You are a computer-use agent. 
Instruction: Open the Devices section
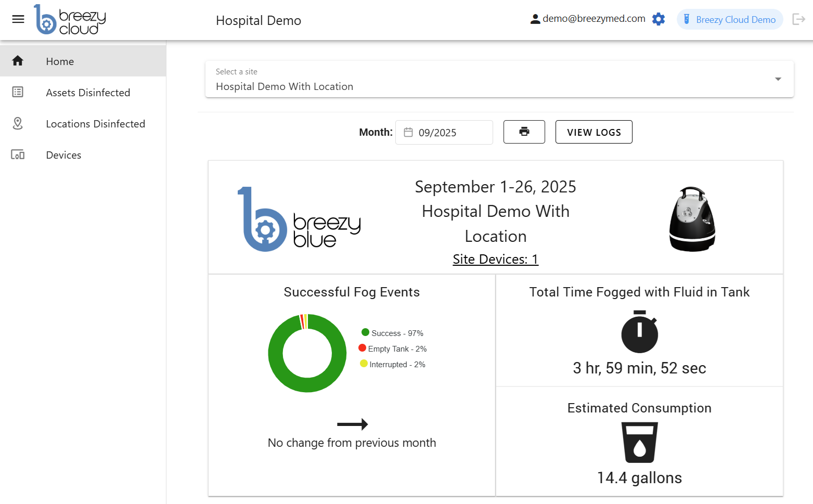[x=63, y=155]
